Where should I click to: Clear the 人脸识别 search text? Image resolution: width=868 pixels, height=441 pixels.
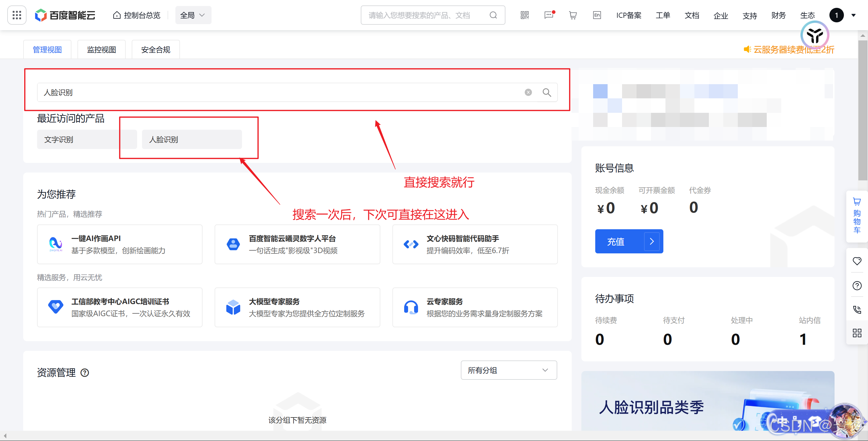click(x=528, y=92)
